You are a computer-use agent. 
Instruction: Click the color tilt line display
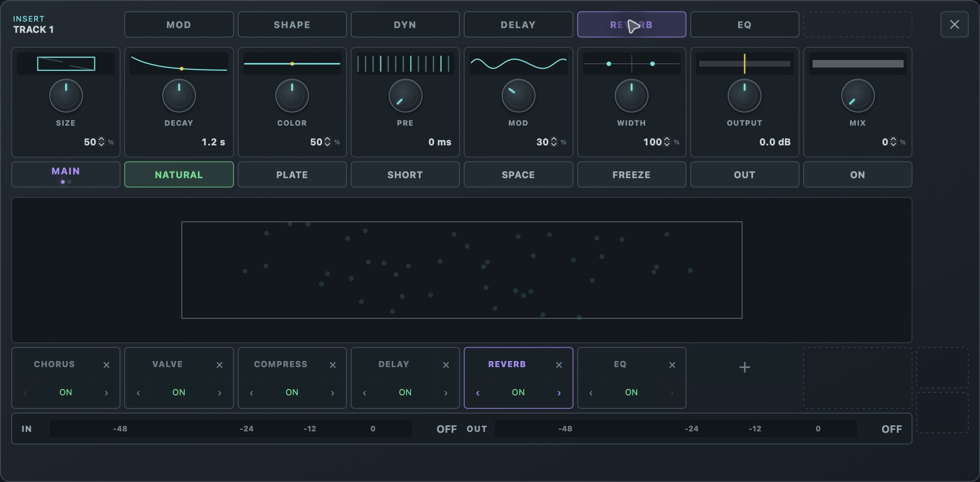292,64
